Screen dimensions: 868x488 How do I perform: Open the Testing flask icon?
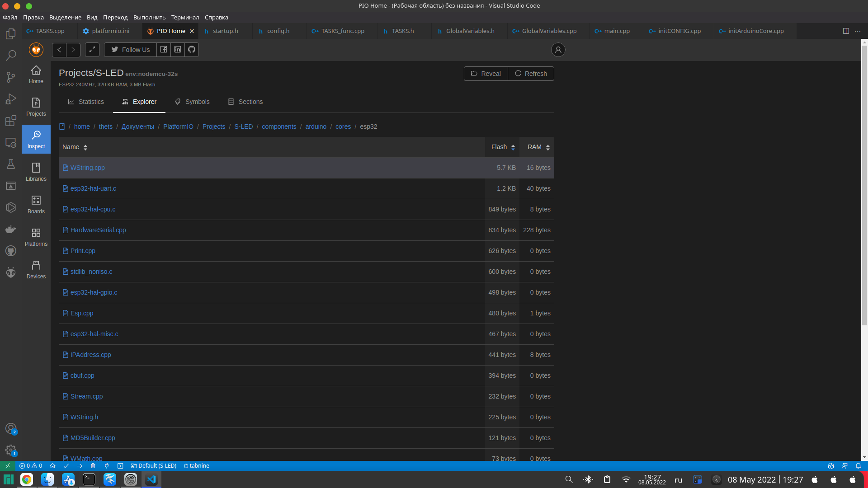point(11,164)
